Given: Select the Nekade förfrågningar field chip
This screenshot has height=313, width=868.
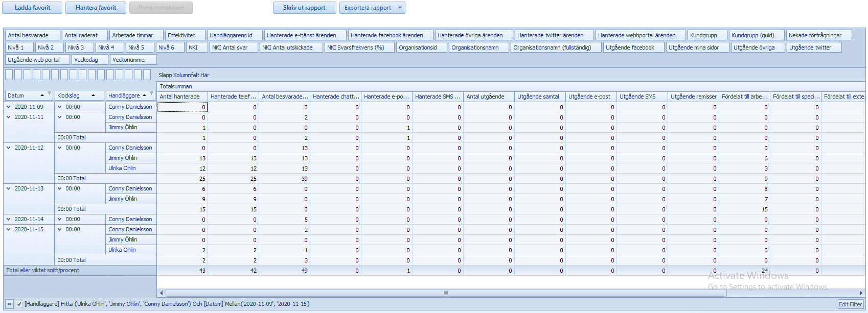Looking at the screenshot, I should point(819,35).
